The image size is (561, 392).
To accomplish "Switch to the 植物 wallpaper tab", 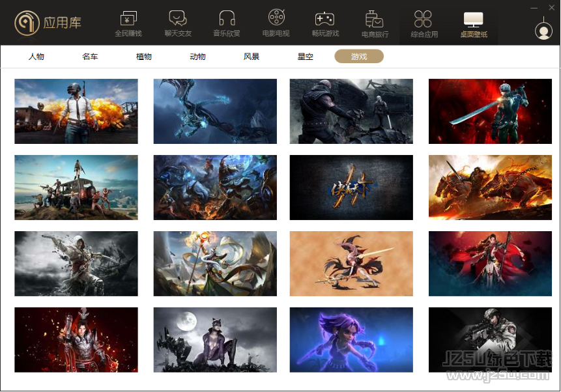I will pyautogui.click(x=144, y=57).
